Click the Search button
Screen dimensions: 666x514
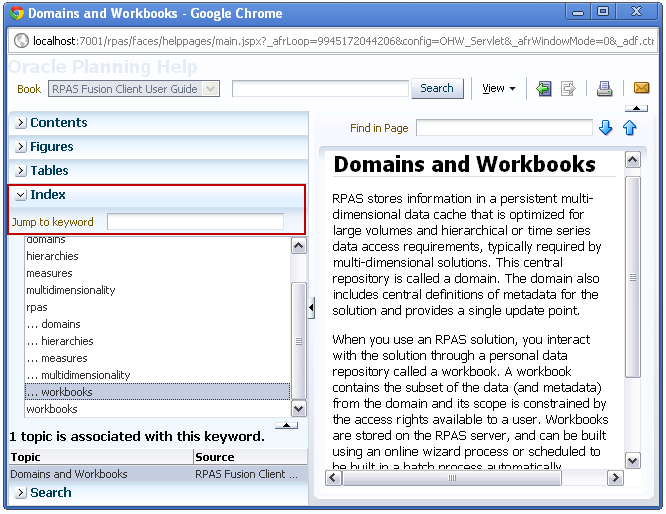tap(437, 88)
